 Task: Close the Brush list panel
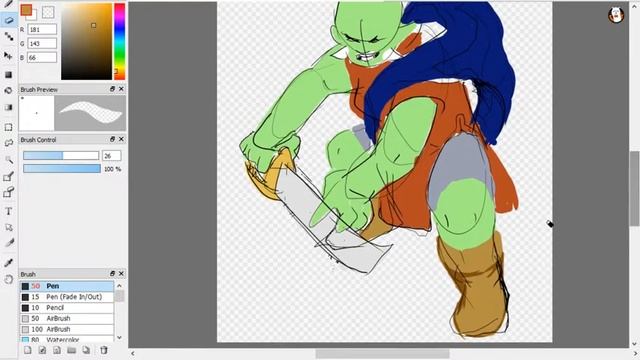point(121,273)
